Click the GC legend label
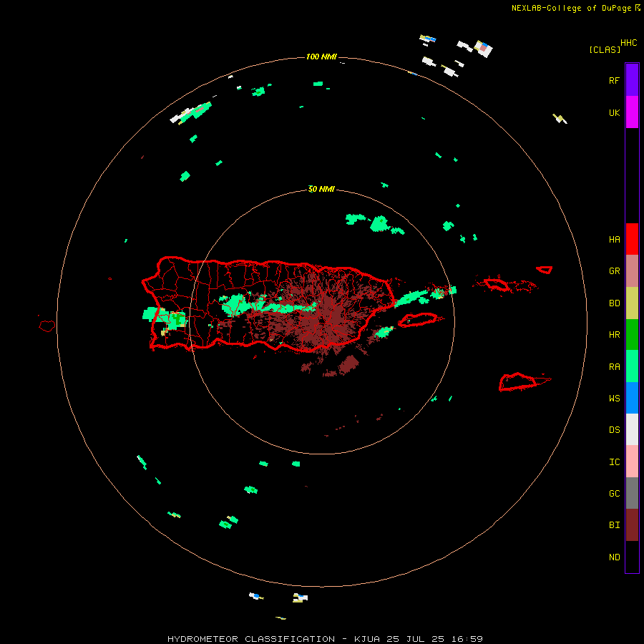Viewport: 644px width, 644px height. tap(615, 494)
